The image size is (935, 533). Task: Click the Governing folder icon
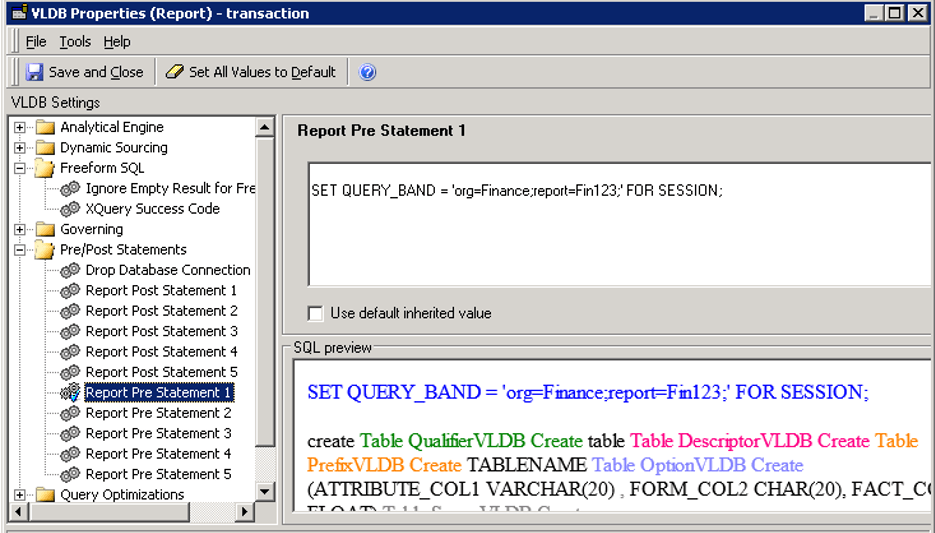[x=45, y=230]
